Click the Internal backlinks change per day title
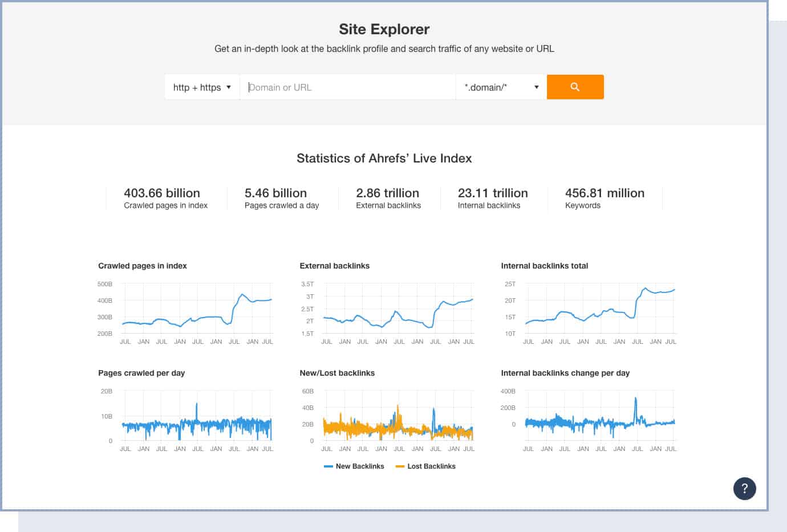 (x=565, y=373)
